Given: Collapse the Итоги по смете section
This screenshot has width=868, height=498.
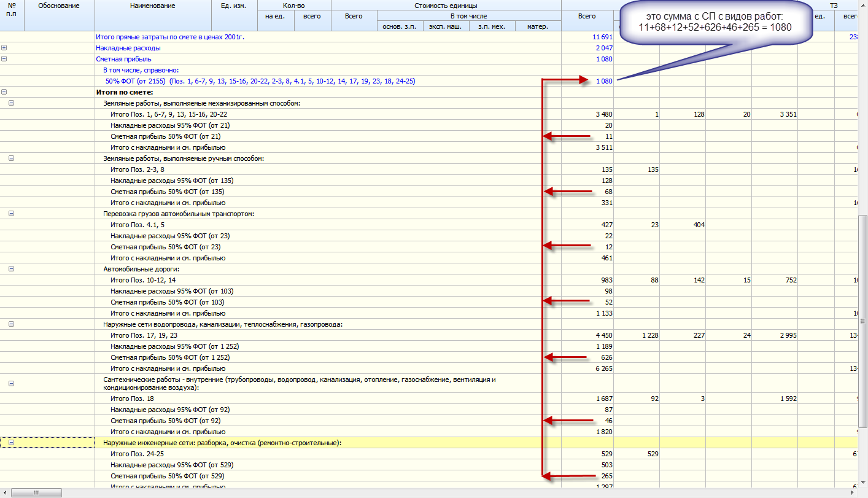Looking at the screenshot, I should [4, 92].
